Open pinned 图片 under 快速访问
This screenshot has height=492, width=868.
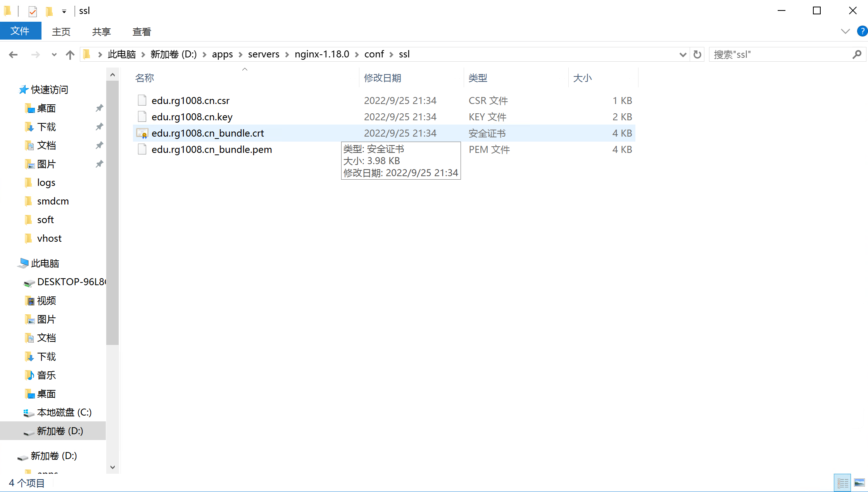tap(46, 164)
